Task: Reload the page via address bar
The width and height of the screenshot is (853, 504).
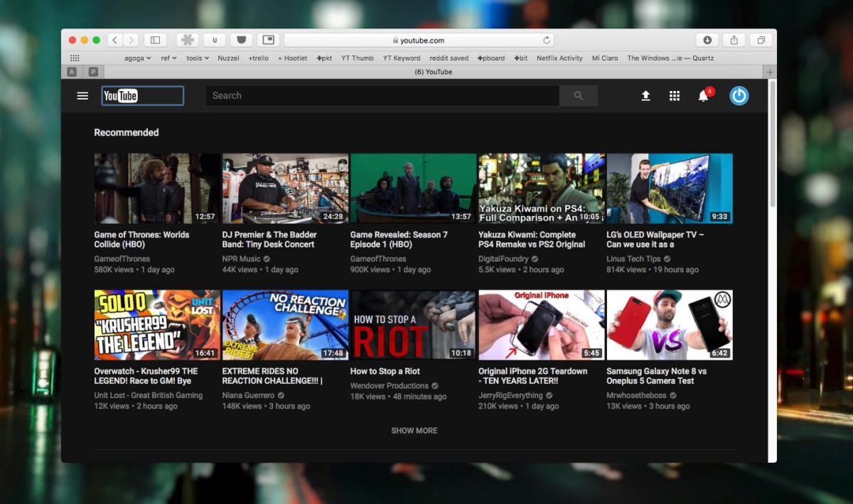Action: (x=547, y=41)
